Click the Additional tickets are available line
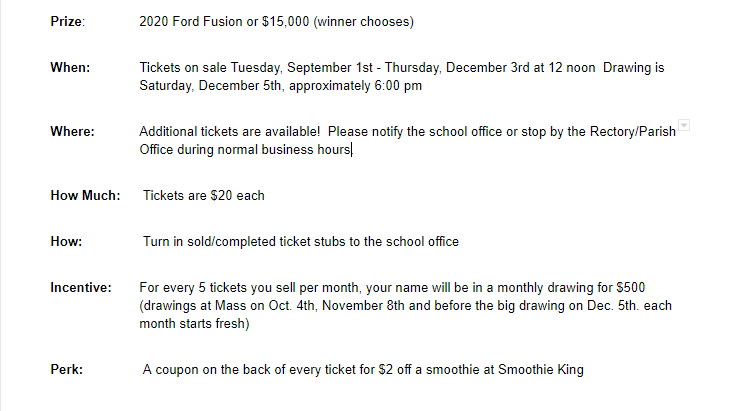734x411 pixels. tap(407, 132)
